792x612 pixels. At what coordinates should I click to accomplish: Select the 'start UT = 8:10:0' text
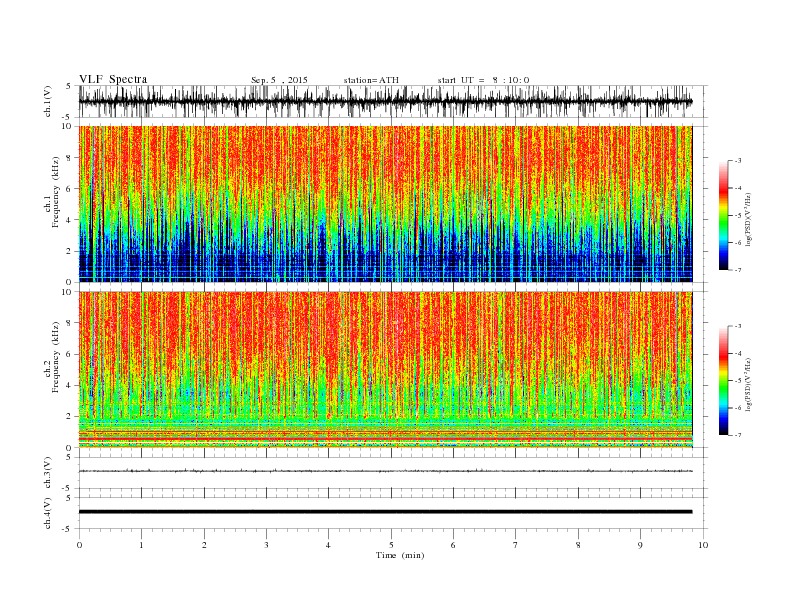[483, 80]
